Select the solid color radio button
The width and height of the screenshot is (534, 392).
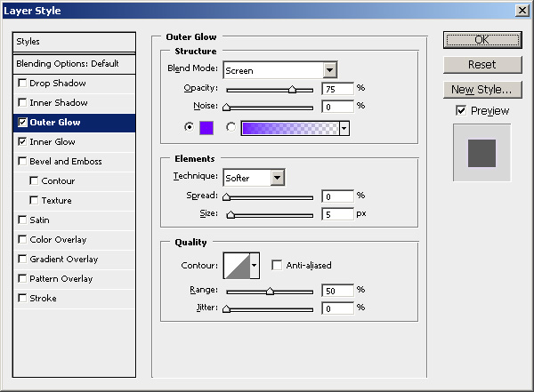pyautogui.click(x=189, y=127)
